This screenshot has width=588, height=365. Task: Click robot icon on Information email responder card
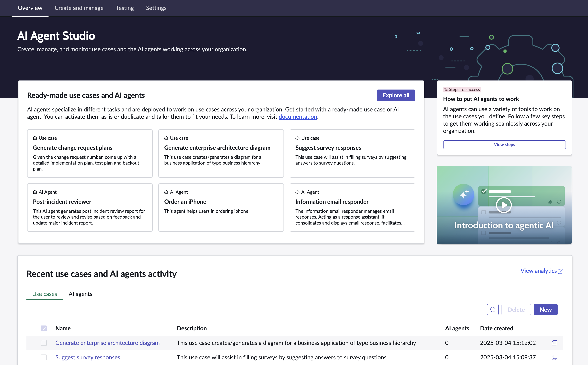297,192
